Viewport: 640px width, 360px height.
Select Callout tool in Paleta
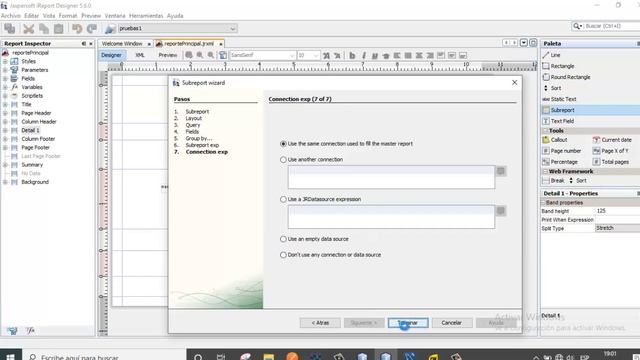(x=555, y=140)
